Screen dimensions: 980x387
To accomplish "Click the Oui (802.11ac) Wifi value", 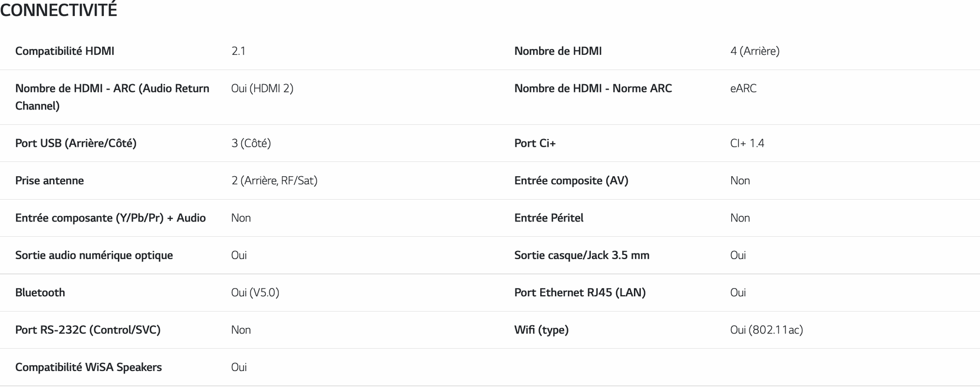I will [766, 330].
